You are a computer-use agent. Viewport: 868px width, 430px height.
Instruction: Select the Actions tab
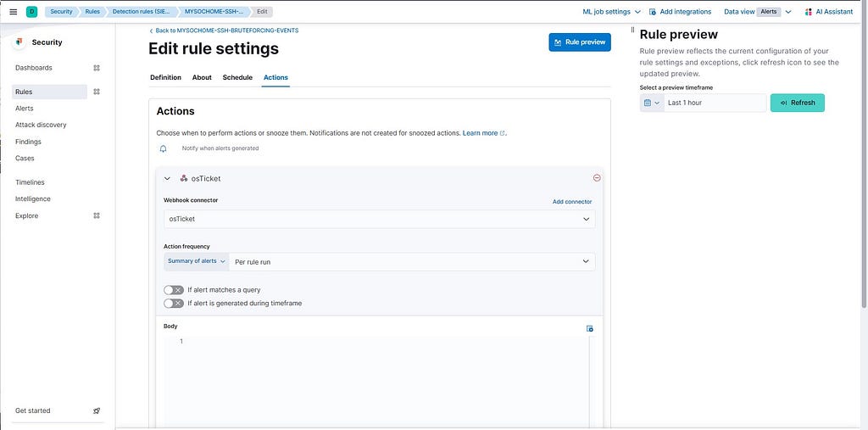click(x=275, y=77)
